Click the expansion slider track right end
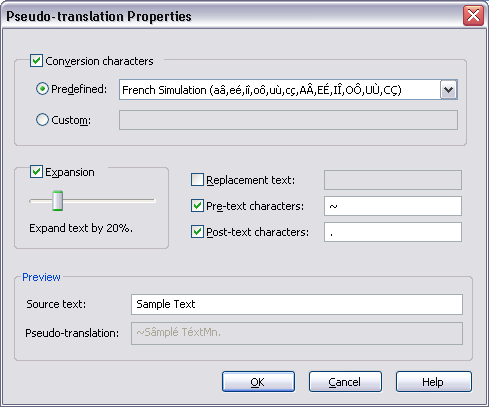489x407 pixels. [152, 201]
